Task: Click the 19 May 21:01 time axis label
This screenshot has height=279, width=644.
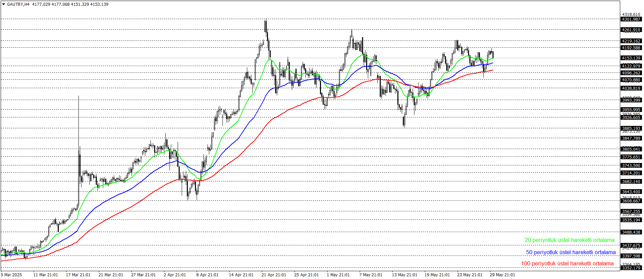Action: click(437, 275)
